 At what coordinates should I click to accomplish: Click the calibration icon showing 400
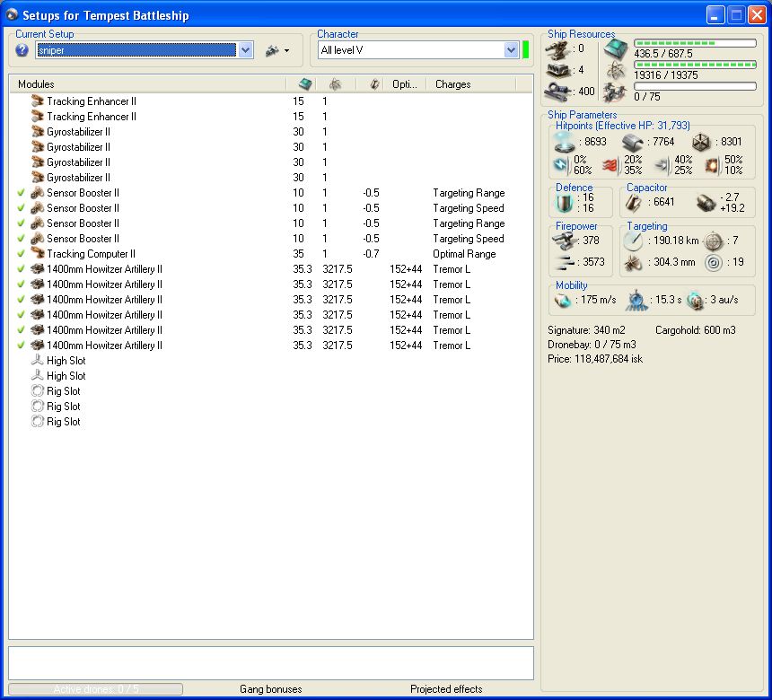tap(558, 92)
